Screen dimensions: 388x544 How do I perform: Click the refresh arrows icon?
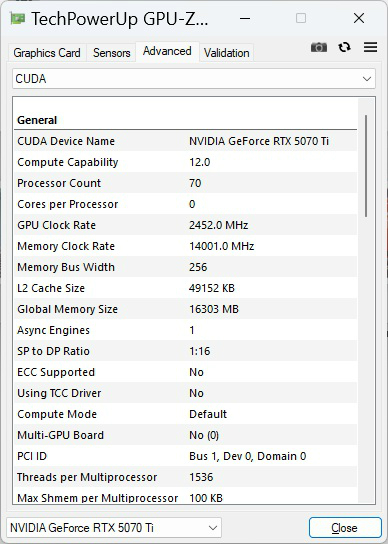click(344, 47)
